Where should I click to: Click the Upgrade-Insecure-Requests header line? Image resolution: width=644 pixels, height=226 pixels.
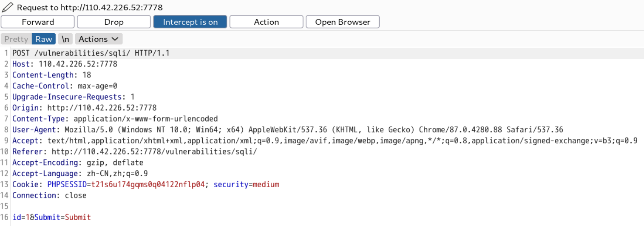73,97
